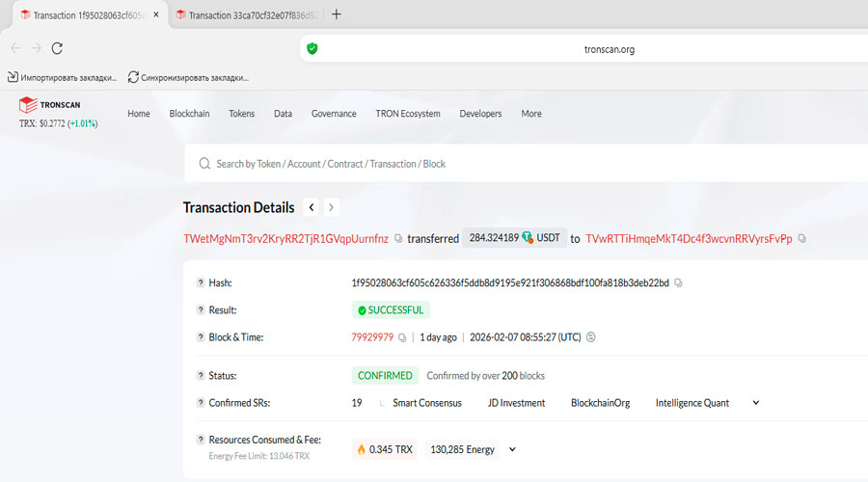Close the Transaction 1f95028063cf605 tab

click(x=156, y=14)
